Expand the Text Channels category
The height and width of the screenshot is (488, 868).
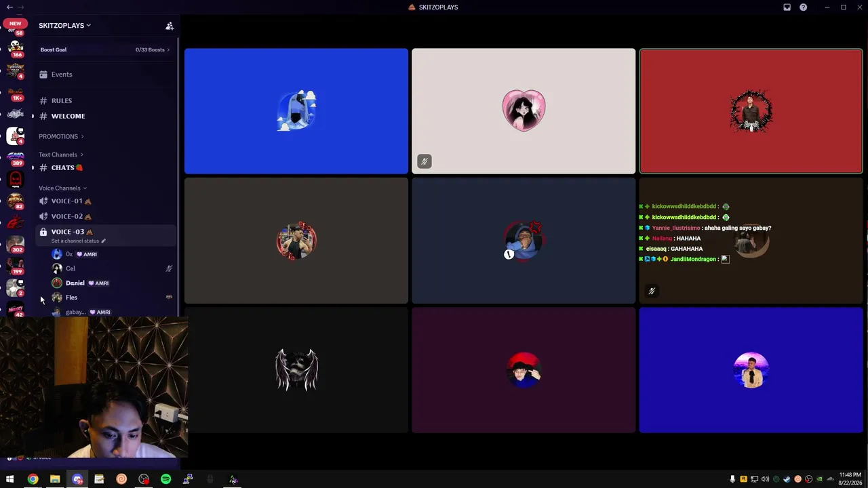(61, 155)
